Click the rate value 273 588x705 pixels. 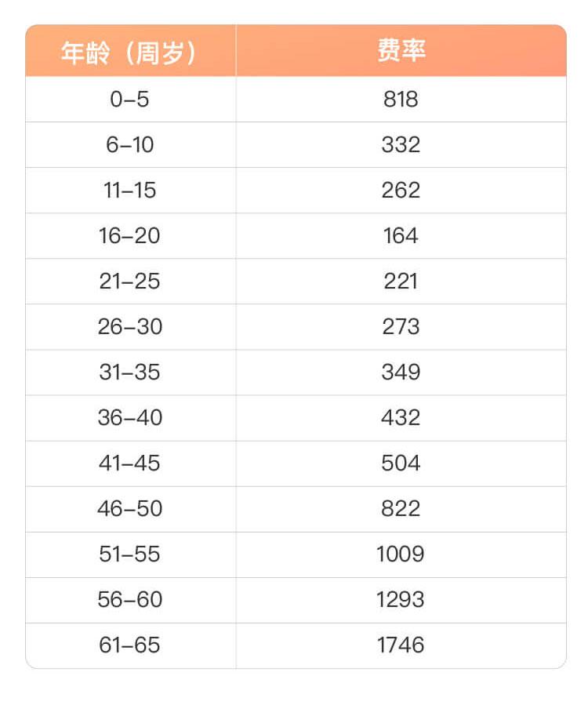(401, 327)
